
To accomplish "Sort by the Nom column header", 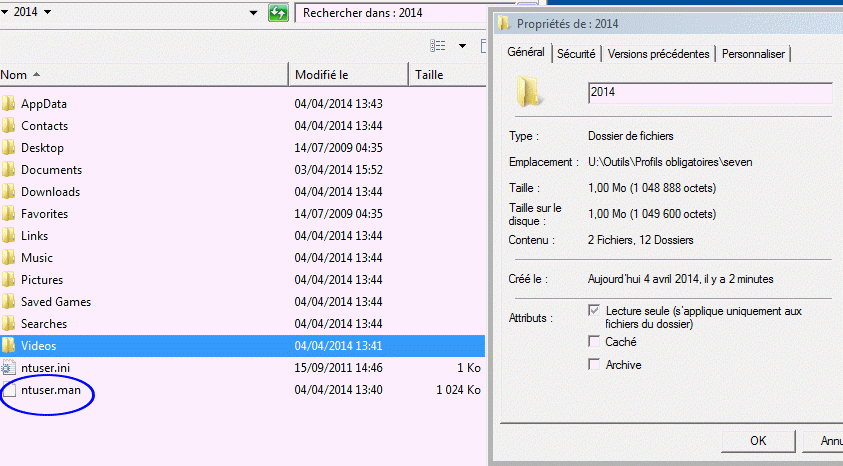I will [x=144, y=75].
